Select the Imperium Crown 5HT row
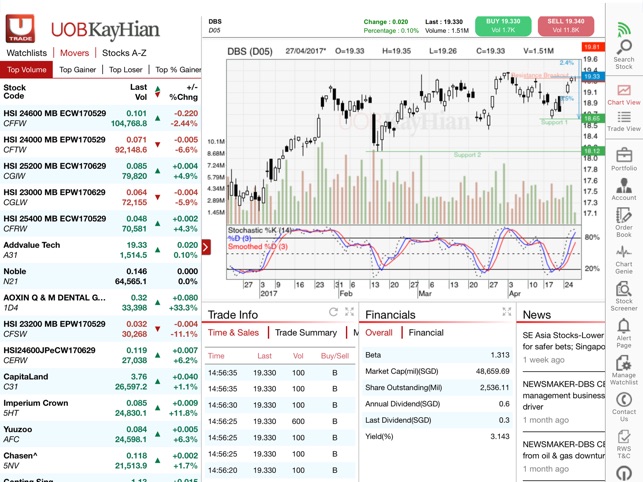Image resolution: width=643 pixels, height=482 pixels. 100,408
